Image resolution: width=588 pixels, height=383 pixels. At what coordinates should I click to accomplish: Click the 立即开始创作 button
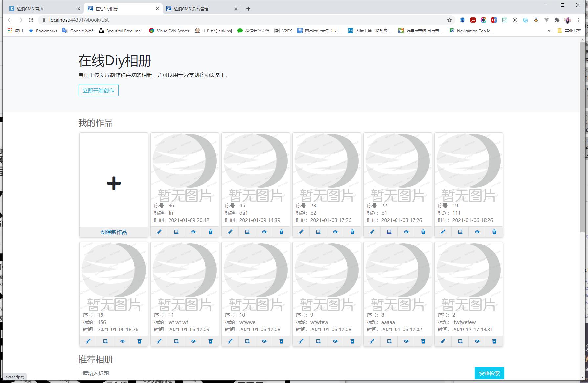point(98,90)
